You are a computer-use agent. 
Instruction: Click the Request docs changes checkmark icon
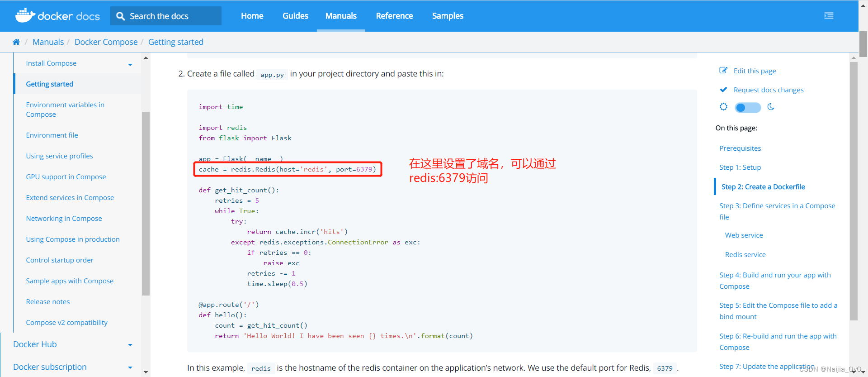coord(723,90)
